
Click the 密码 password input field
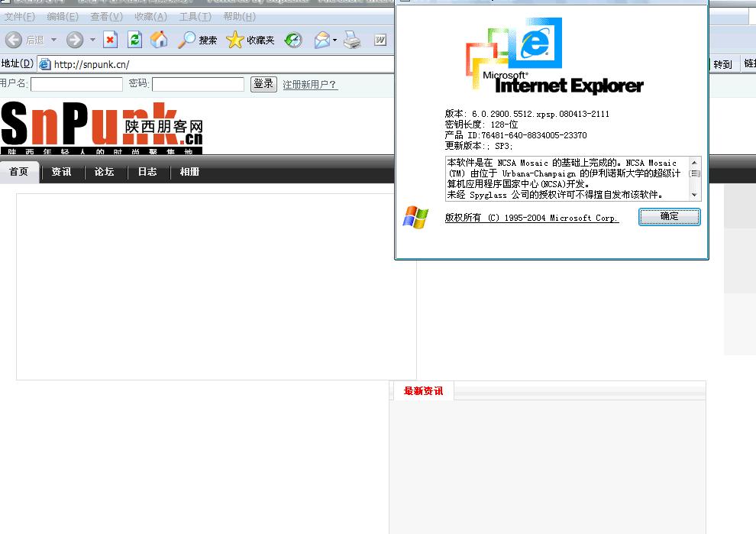tap(198, 85)
